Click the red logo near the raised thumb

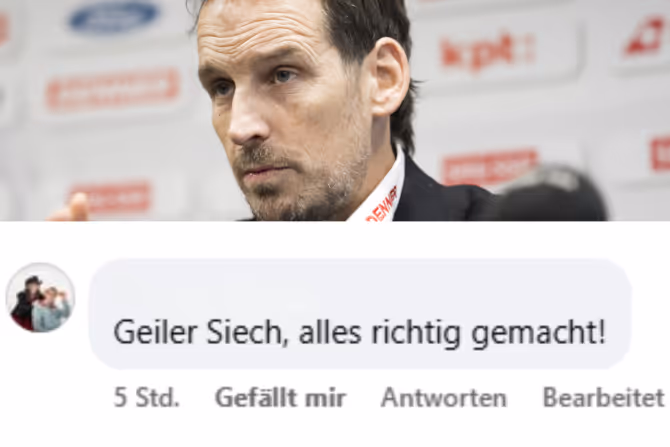(x=111, y=197)
